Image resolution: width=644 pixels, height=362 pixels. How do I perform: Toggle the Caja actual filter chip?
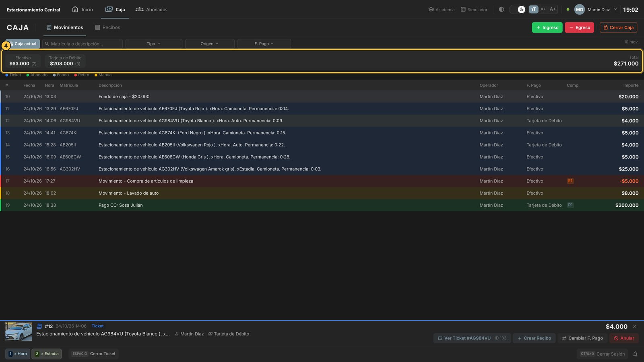23,44
